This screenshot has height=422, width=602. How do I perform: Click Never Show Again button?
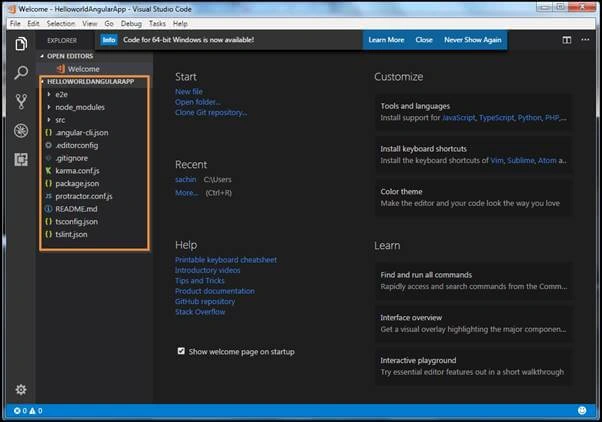[x=473, y=40]
